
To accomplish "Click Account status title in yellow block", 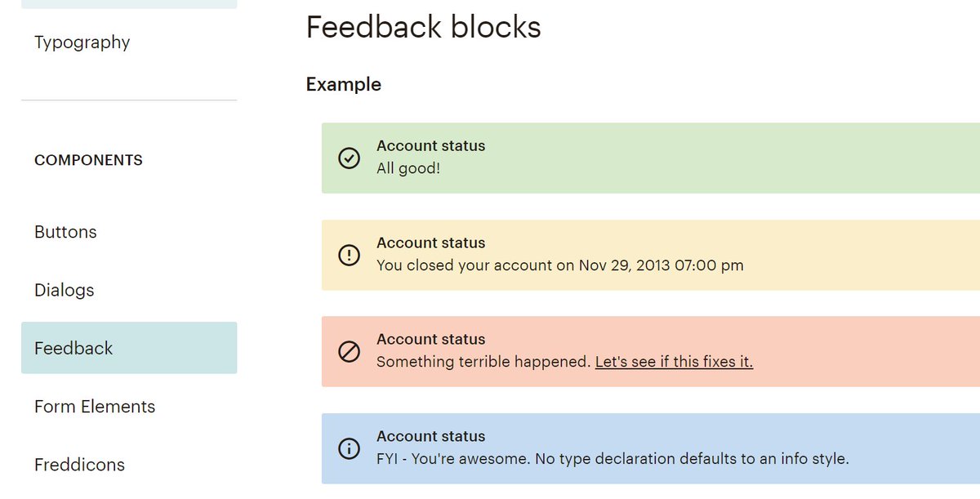I will (x=431, y=243).
